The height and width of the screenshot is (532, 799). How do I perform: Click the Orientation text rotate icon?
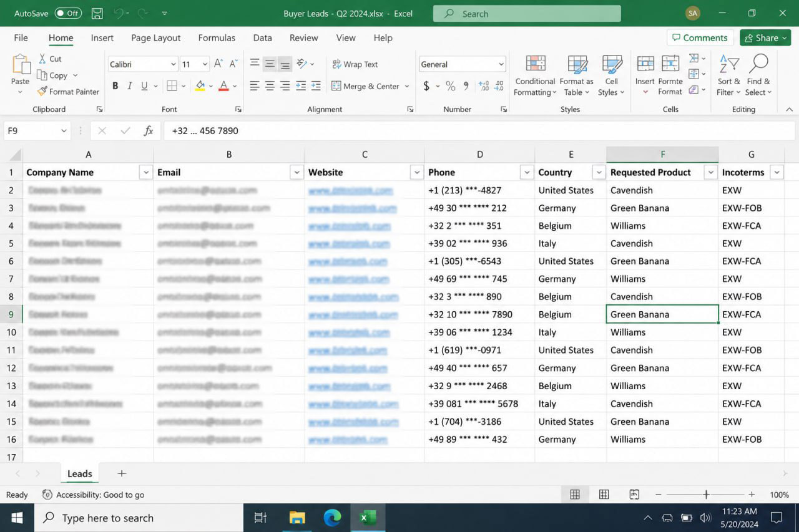pyautogui.click(x=301, y=64)
